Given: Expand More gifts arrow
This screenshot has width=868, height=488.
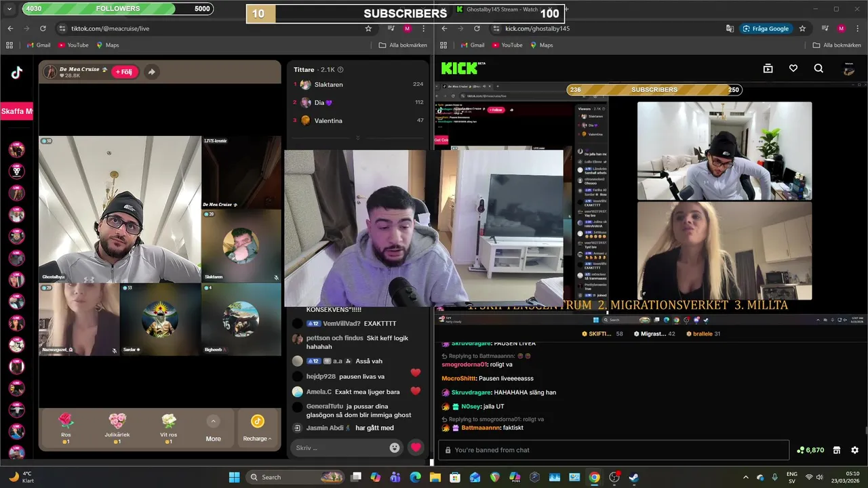Looking at the screenshot, I should (x=214, y=422).
